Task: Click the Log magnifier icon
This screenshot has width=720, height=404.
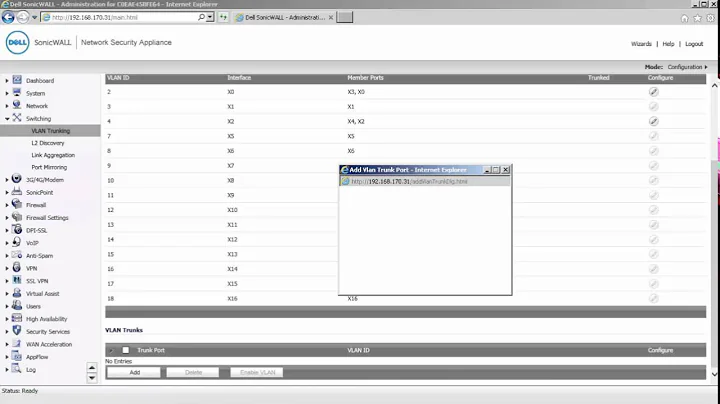Action: coord(17,368)
